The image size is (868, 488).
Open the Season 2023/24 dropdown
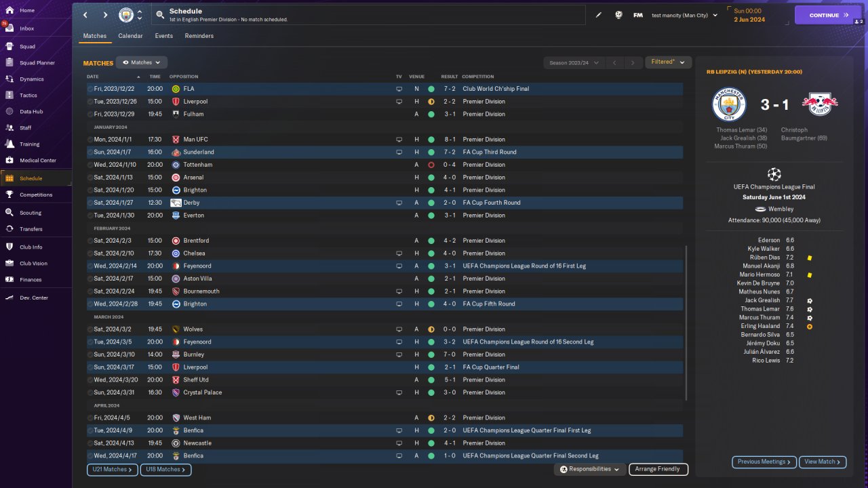click(574, 63)
